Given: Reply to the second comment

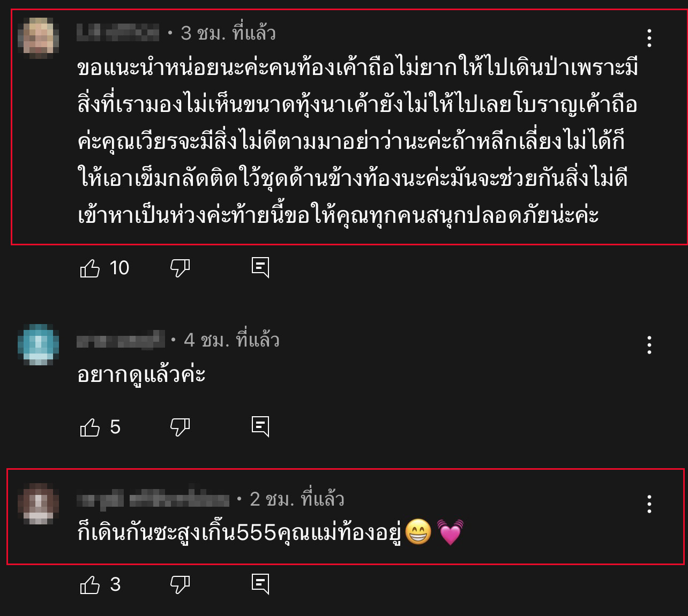Looking at the screenshot, I should point(261,427).
